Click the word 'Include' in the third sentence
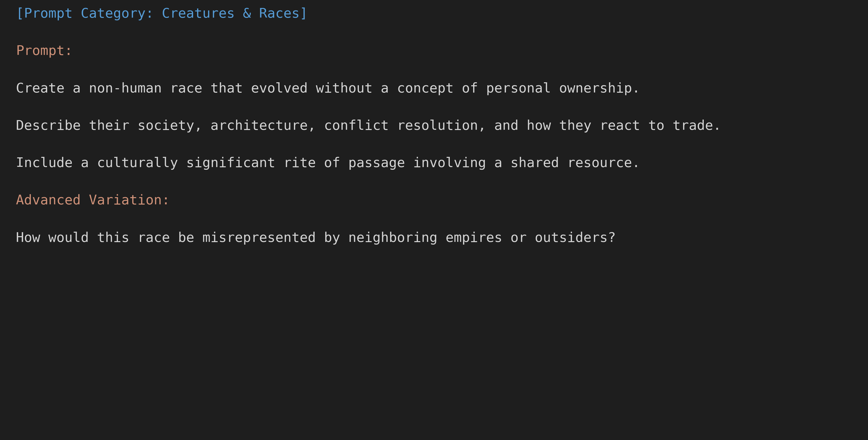Screen dimensions: 868x440 pyautogui.click(x=44, y=163)
